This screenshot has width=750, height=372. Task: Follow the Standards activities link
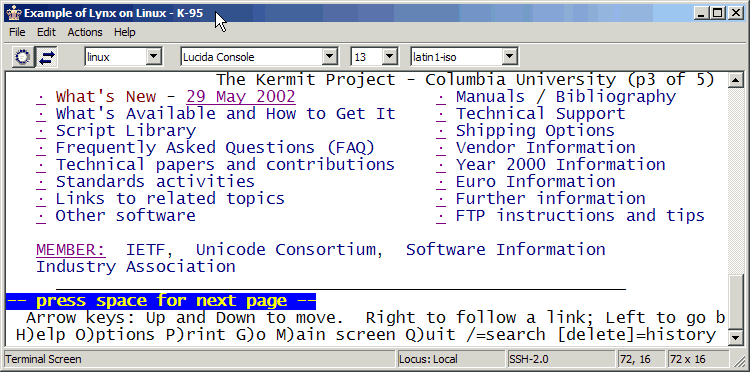[x=155, y=182]
